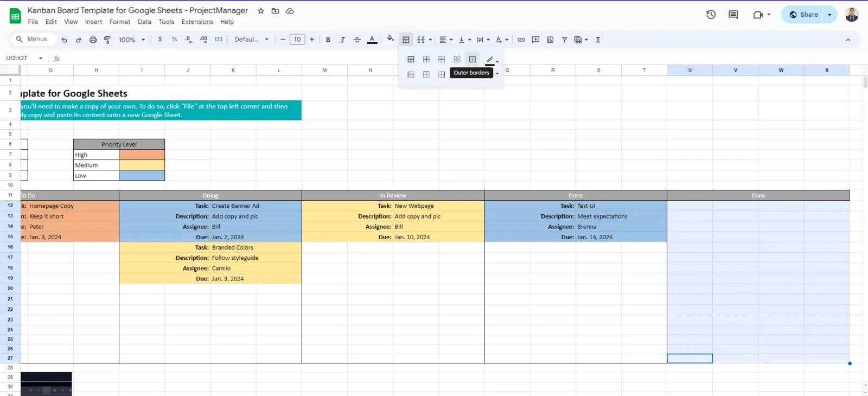Select the Paint format roller icon
The image size is (868, 396).
click(x=107, y=40)
